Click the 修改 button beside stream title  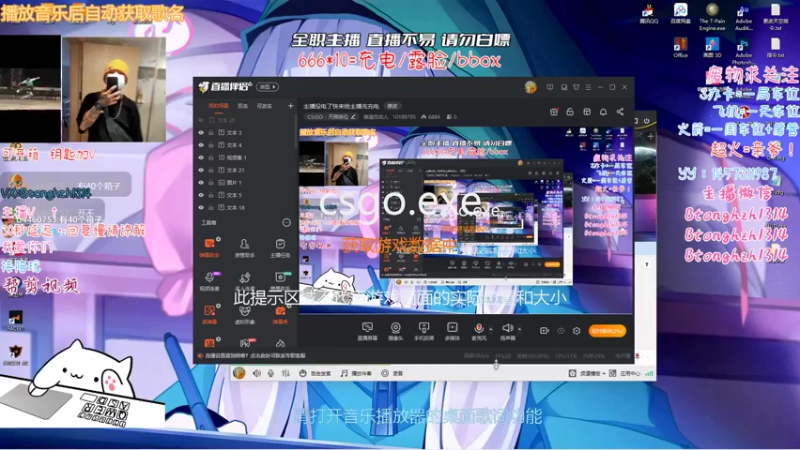point(392,106)
